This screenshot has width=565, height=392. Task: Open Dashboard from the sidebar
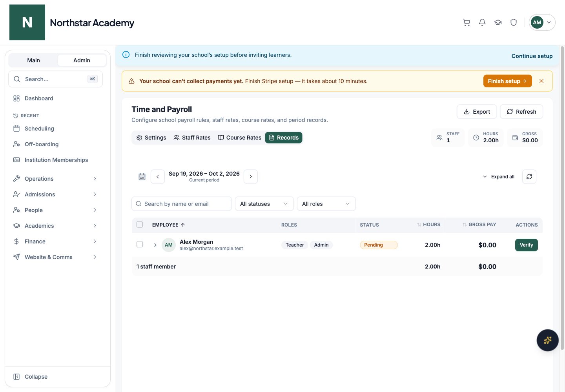point(56,98)
